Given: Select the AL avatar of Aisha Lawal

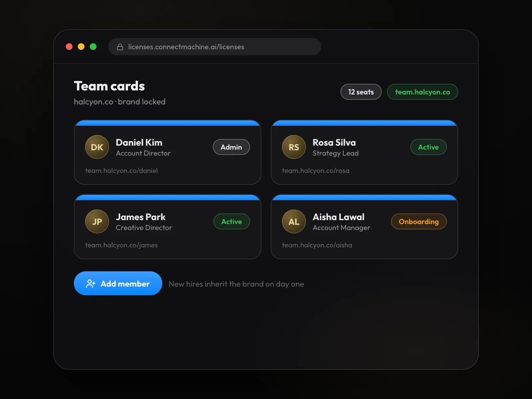Looking at the screenshot, I should 294,221.
